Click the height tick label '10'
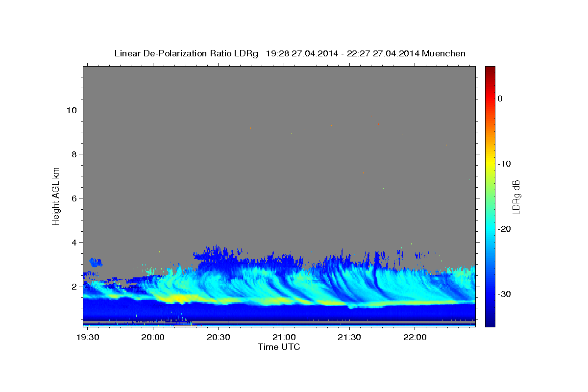The width and height of the screenshot is (588, 392). (x=72, y=110)
